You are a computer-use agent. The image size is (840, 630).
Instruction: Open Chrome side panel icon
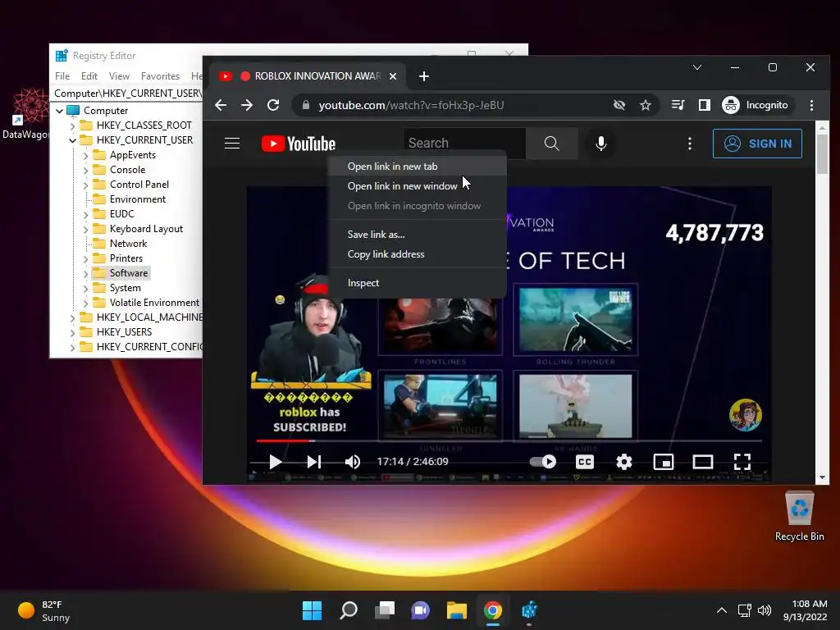(705, 105)
